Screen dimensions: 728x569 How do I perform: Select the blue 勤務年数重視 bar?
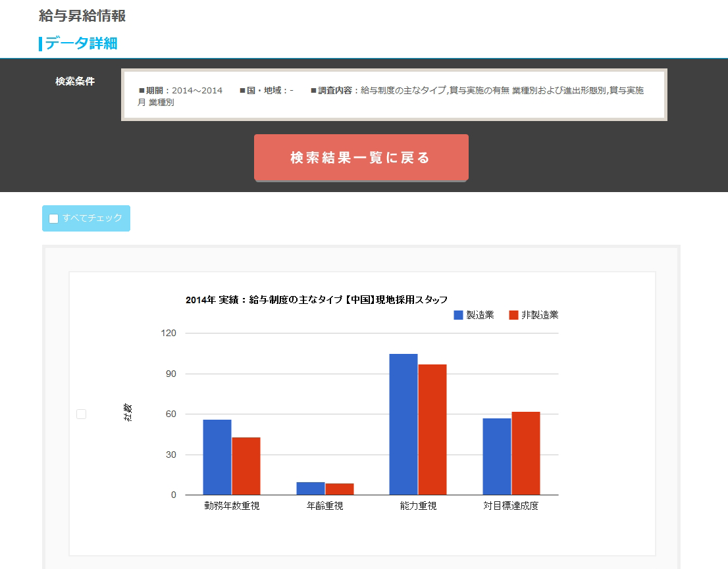point(217,457)
